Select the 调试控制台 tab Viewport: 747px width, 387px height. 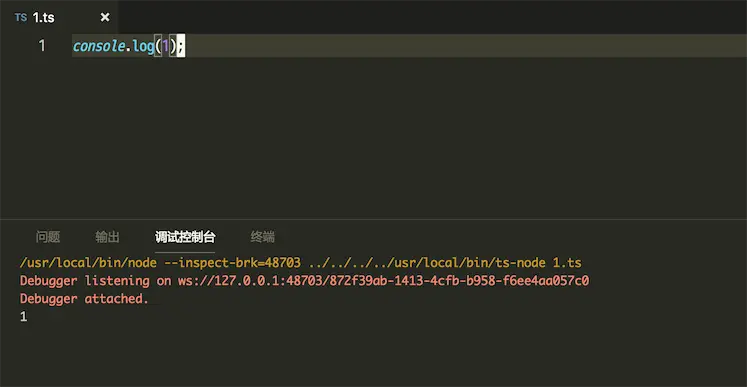[185, 237]
